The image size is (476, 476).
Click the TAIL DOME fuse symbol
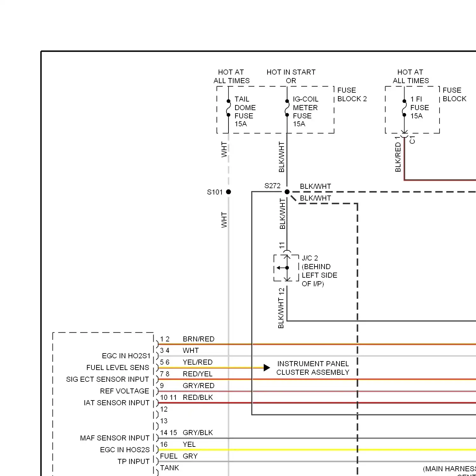(228, 108)
